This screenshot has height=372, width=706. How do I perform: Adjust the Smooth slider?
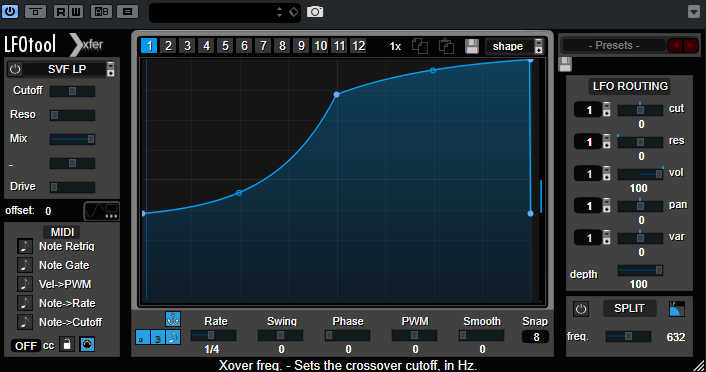click(481, 335)
